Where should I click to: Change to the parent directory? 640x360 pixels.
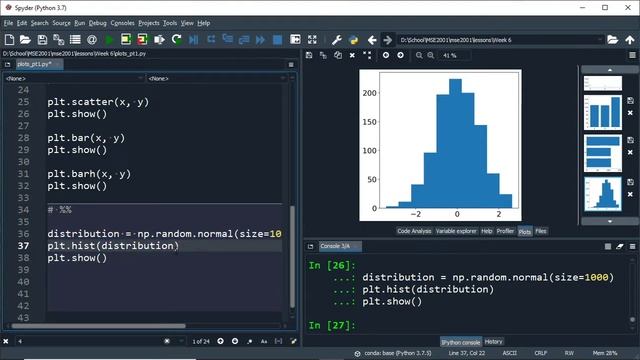[x=630, y=40]
